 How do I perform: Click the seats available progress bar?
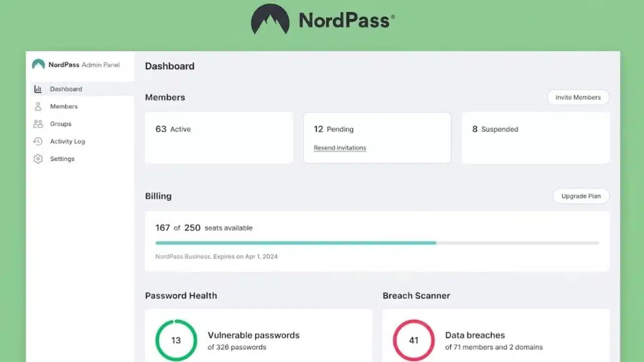tap(377, 243)
